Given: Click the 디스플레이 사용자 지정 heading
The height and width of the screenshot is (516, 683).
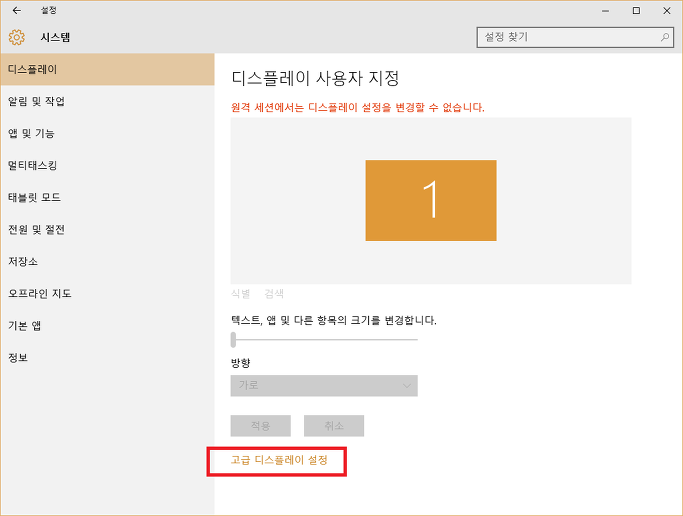Looking at the screenshot, I should pyautogui.click(x=315, y=78).
